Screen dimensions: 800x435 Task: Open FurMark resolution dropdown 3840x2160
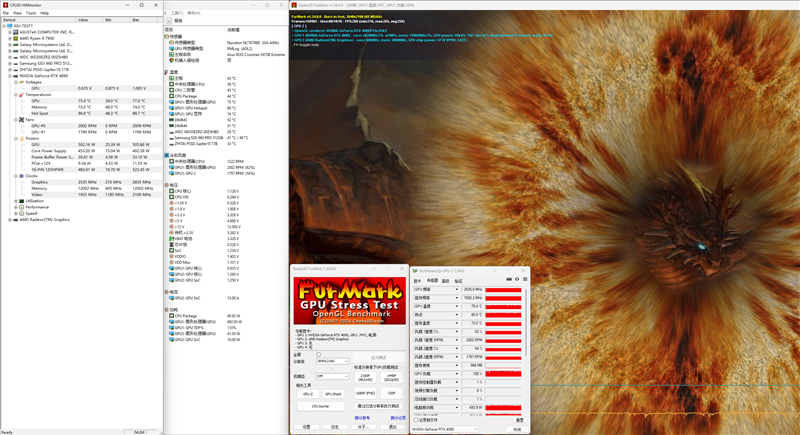pyautogui.click(x=332, y=361)
